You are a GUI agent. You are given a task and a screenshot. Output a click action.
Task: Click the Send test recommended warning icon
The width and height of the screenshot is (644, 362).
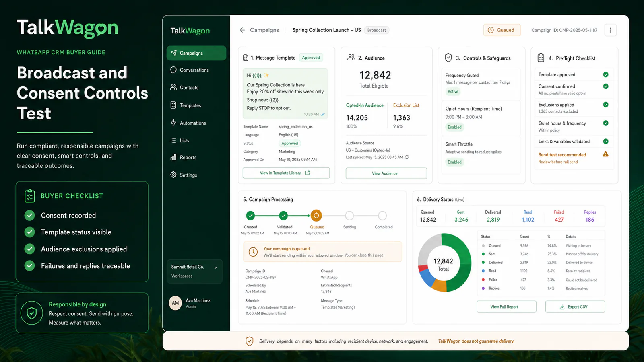click(x=606, y=154)
